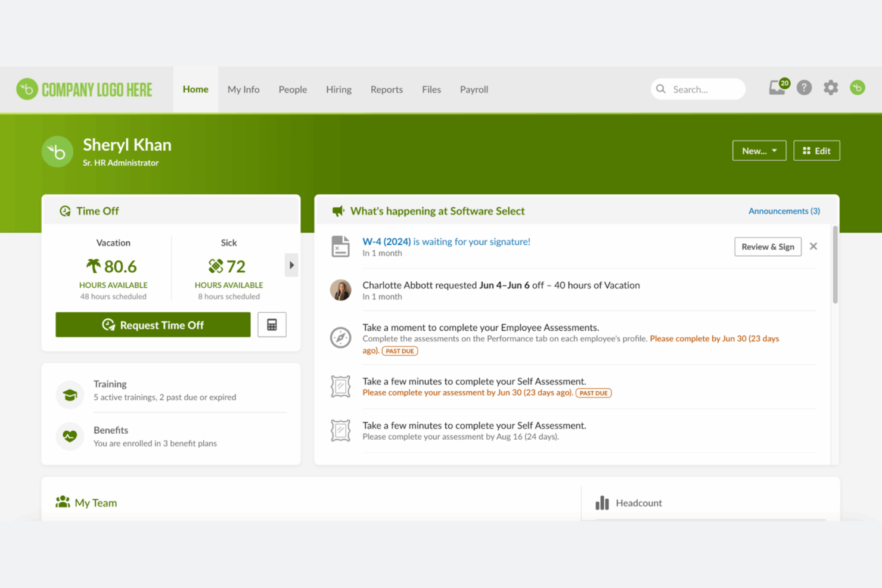Open the Announcements (3) link
The image size is (882, 588).
[784, 210]
